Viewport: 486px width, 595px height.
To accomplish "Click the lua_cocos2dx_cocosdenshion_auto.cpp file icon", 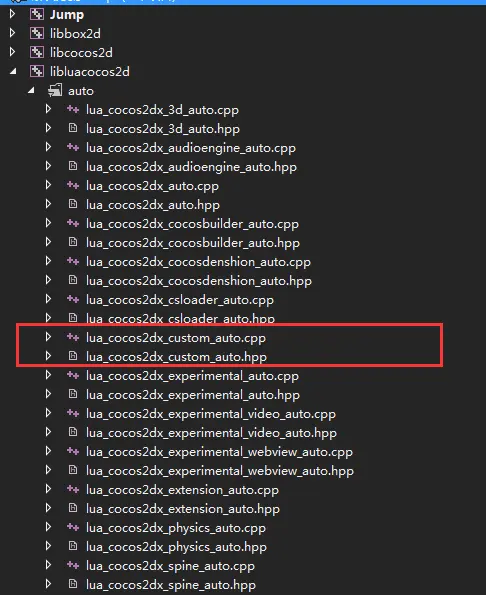I will coord(73,261).
